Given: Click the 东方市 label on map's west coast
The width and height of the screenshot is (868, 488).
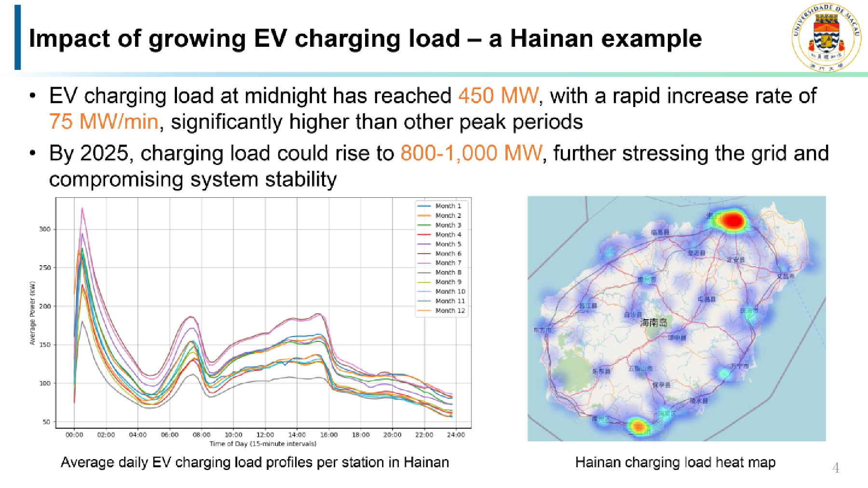Looking at the screenshot, I should pyautogui.click(x=542, y=330).
